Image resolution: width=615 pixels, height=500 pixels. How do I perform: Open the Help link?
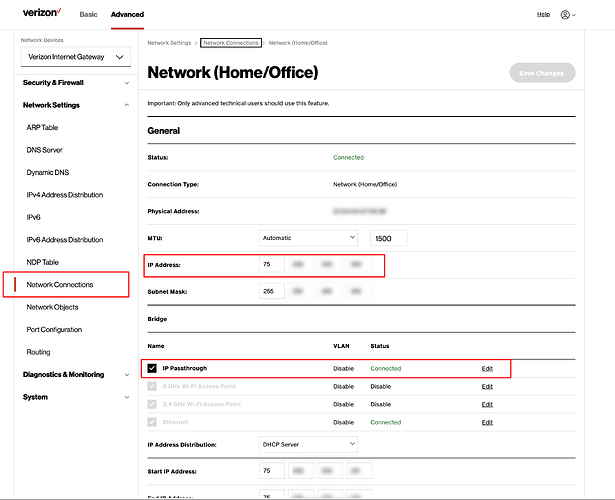[x=543, y=15]
